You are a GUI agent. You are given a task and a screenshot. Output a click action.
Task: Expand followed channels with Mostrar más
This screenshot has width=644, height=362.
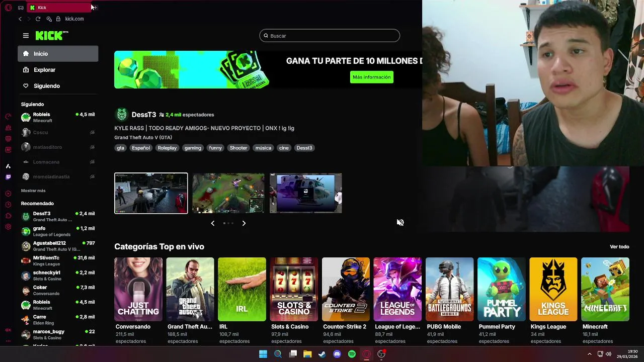pyautogui.click(x=33, y=191)
